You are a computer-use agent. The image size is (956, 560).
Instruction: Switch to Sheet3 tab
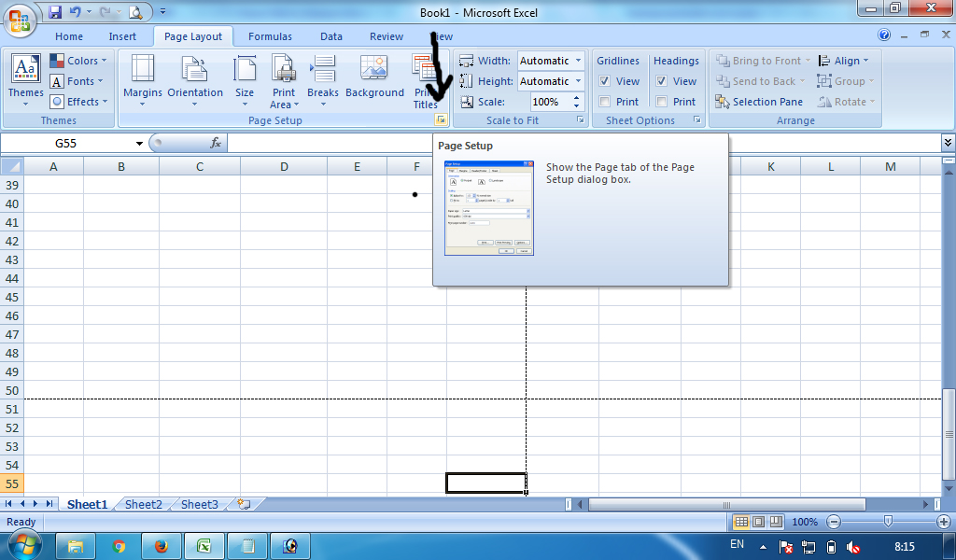tap(200, 505)
